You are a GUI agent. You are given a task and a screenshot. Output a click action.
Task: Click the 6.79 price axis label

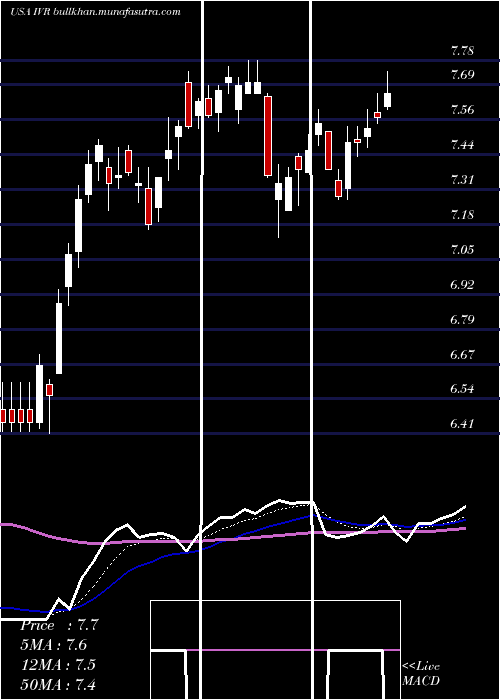click(x=462, y=320)
